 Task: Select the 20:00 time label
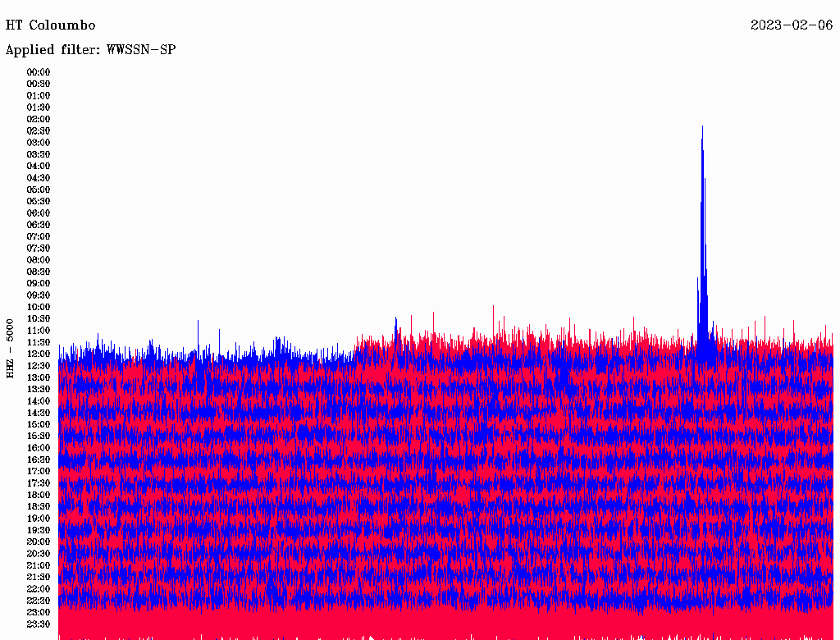point(39,542)
